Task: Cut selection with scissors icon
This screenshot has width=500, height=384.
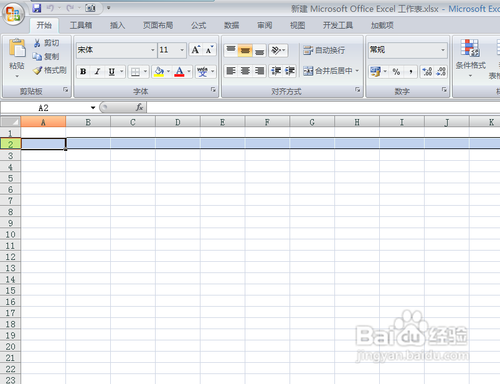Action: click(x=37, y=43)
